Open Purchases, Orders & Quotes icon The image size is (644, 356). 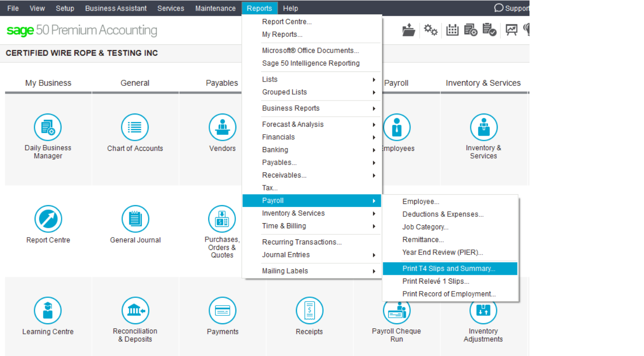click(222, 219)
